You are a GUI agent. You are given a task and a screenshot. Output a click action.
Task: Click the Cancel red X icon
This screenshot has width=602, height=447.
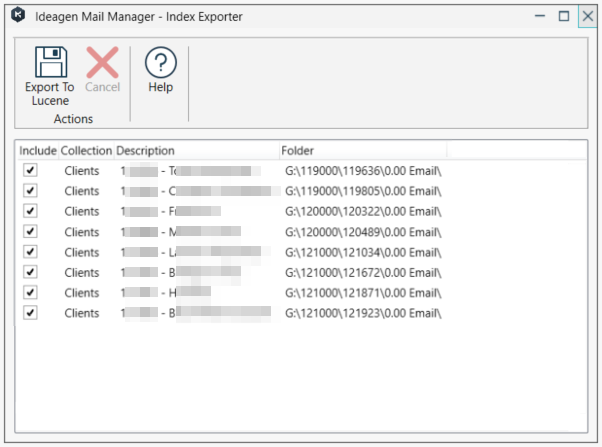tap(102, 63)
